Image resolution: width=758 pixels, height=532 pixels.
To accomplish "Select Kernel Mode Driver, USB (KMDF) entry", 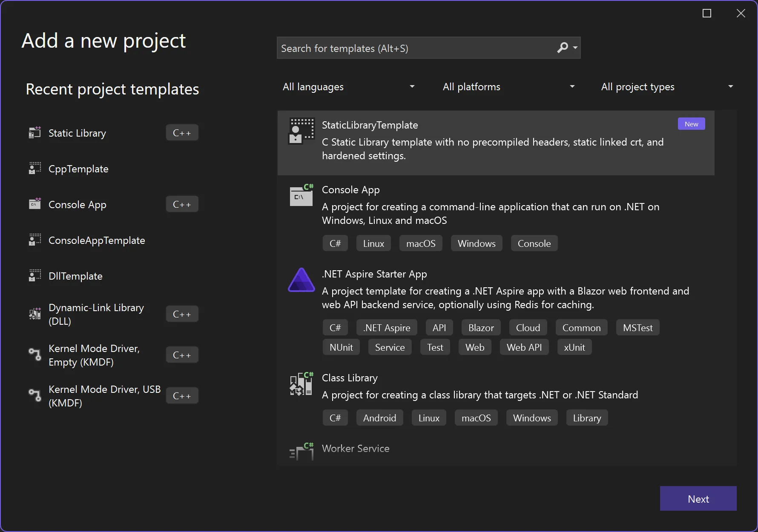I will point(104,396).
